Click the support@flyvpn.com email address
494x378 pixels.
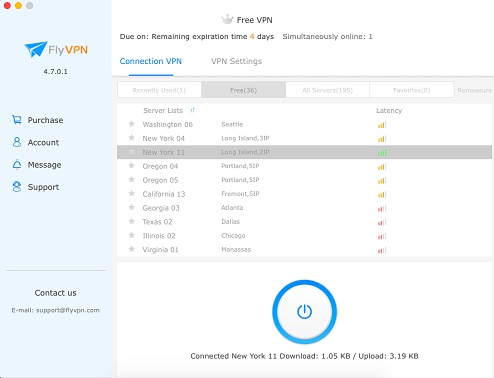tap(68, 310)
